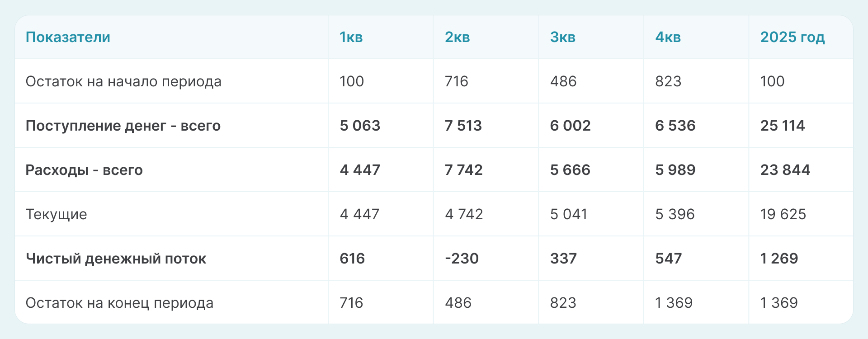Click the "Чистый денежный поток" row label

click(x=116, y=259)
